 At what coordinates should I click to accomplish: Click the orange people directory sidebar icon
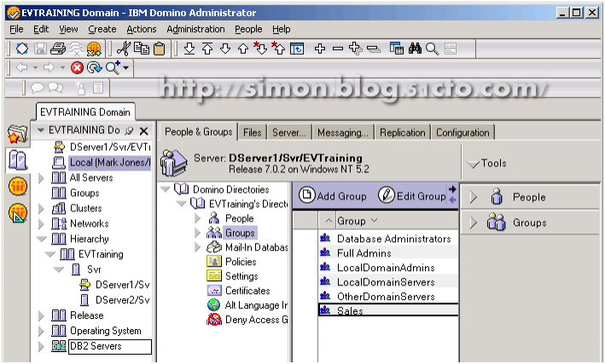click(x=18, y=187)
